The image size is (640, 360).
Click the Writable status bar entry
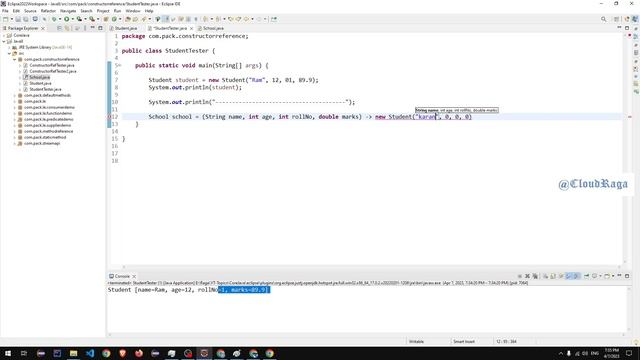(x=416, y=341)
